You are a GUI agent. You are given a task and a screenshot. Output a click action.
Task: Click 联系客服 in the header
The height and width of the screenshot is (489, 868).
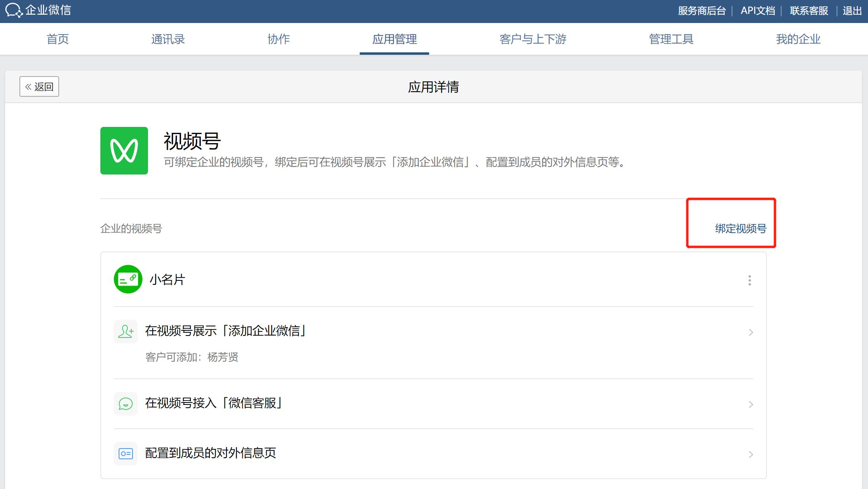[x=808, y=11]
